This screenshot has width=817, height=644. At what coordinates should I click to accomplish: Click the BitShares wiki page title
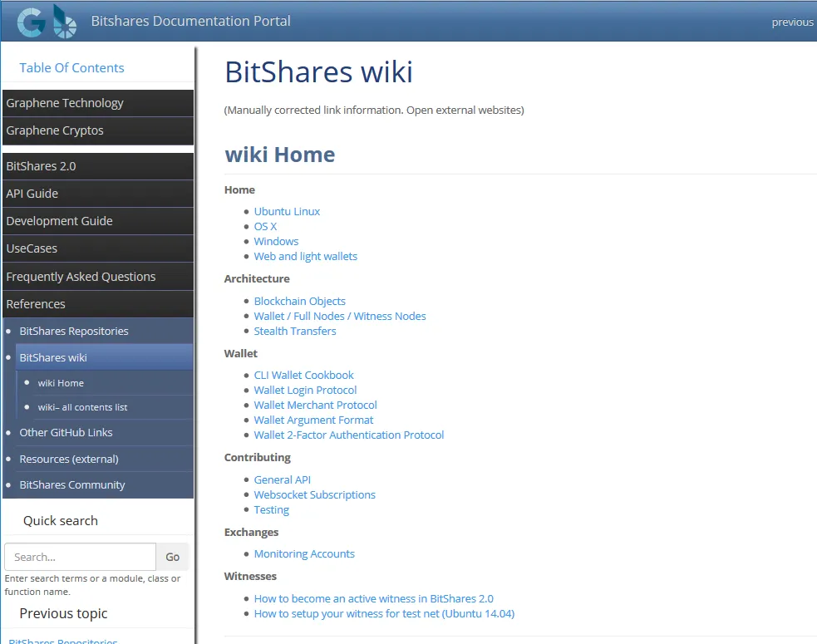[x=318, y=72]
